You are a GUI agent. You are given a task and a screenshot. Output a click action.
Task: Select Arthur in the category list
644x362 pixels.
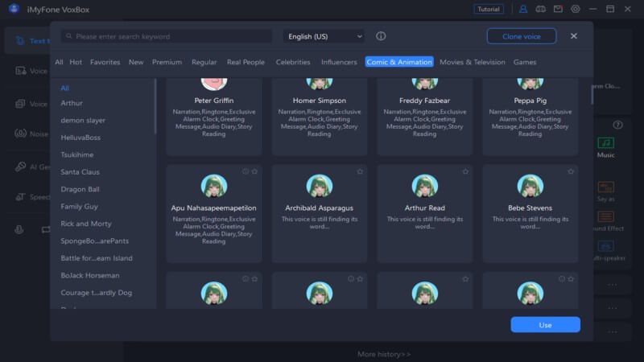tap(72, 103)
